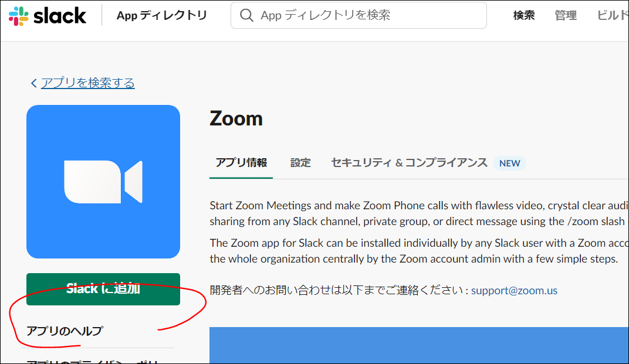629x364 pixels.
Task: Open the ビルド menu item
Action: pos(613,16)
